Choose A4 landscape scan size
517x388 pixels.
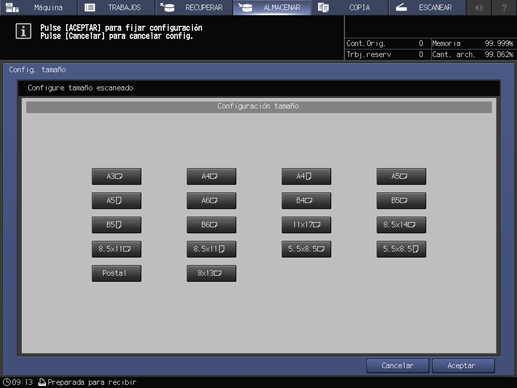[211, 176]
